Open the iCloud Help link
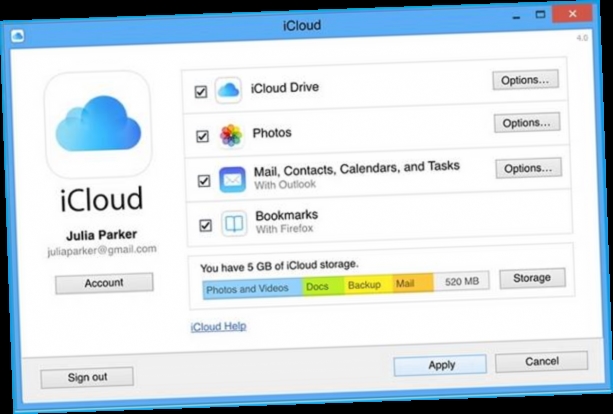Screen dimensions: 613x414 click(x=218, y=326)
